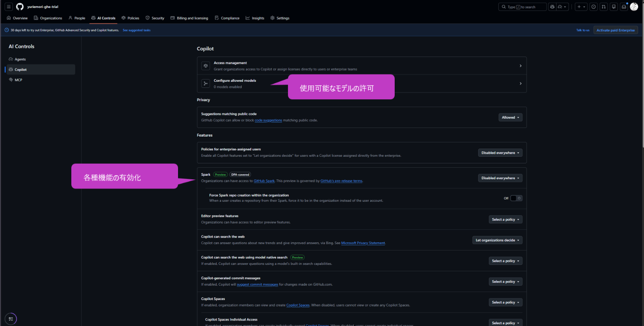Open Copilot can search the web dropdown

click(x=498, y=240)
